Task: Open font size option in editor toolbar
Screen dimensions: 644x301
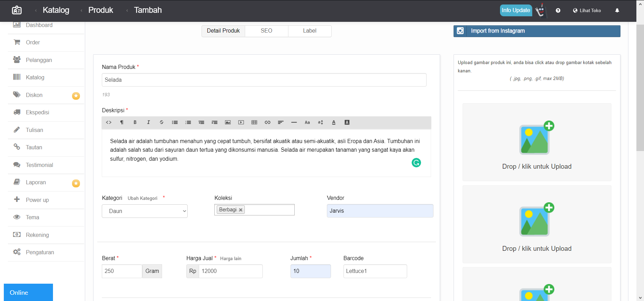Action: tap(321, 122)
